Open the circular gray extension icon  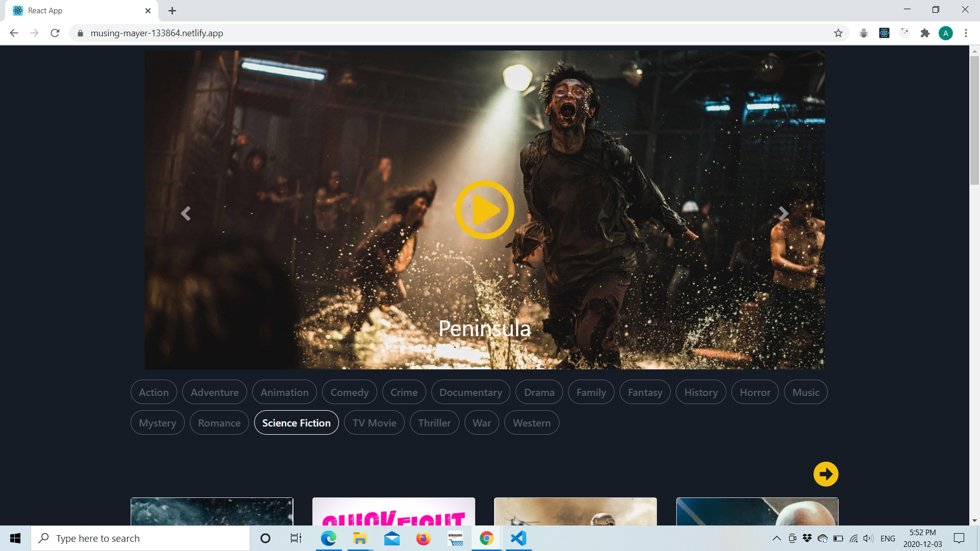904,33
